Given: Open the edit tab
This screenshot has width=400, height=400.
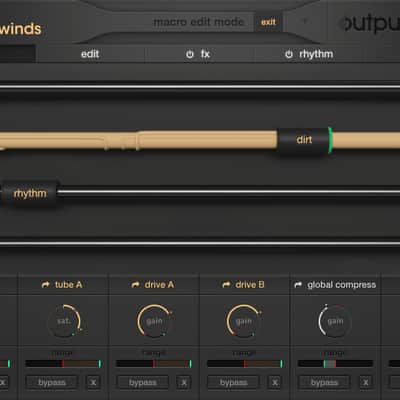Looking at the screenshot, I should point(90,54).
